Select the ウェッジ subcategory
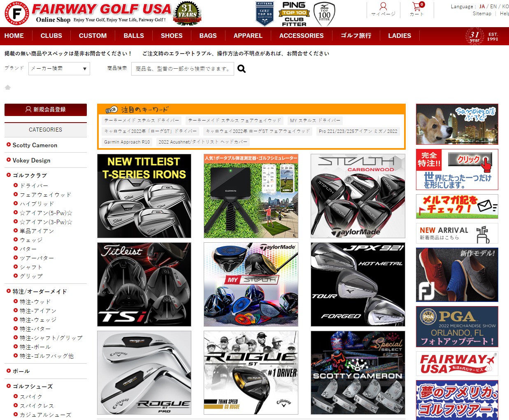The width and height of the screenshot is (509, 420). (x=31, y=240)
